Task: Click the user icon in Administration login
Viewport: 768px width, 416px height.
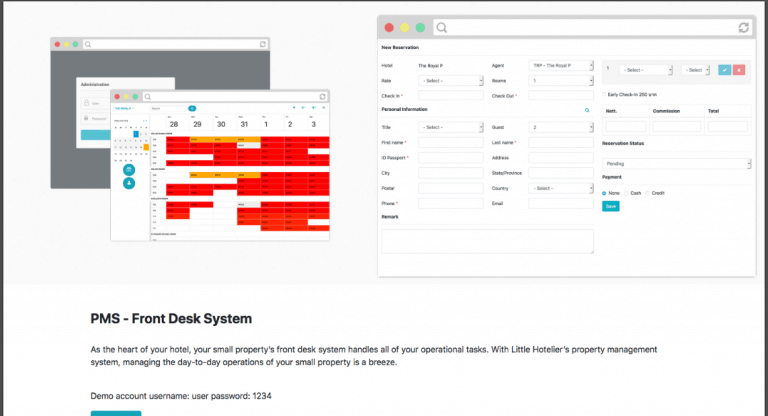Action: click(87, 103)
